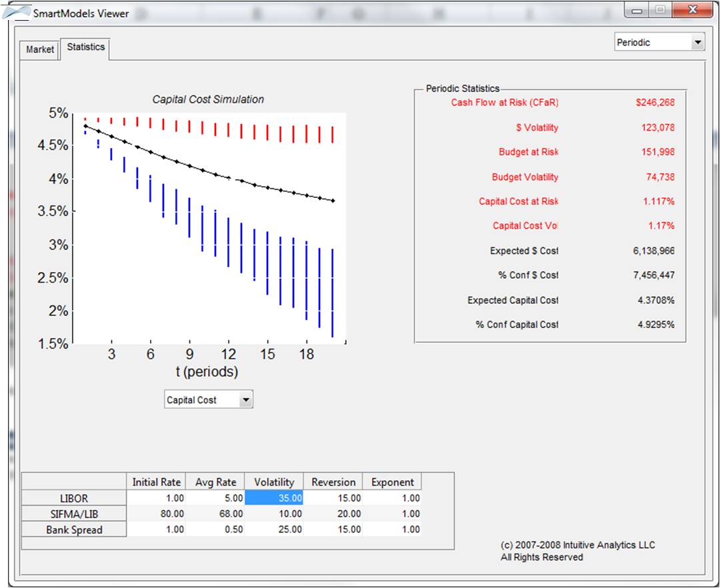Click Bank Spread Volatility cell 25.00
Screen dimensions: 720x588
[x=274, y=529]
